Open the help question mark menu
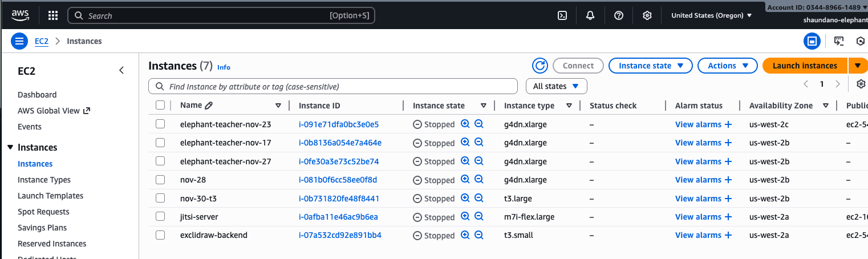Image resolution: width=868 pixels, height=259 pixels. 619,15
